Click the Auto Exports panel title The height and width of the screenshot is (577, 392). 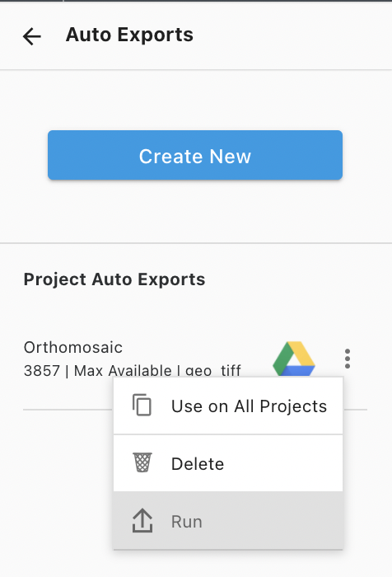129,35
